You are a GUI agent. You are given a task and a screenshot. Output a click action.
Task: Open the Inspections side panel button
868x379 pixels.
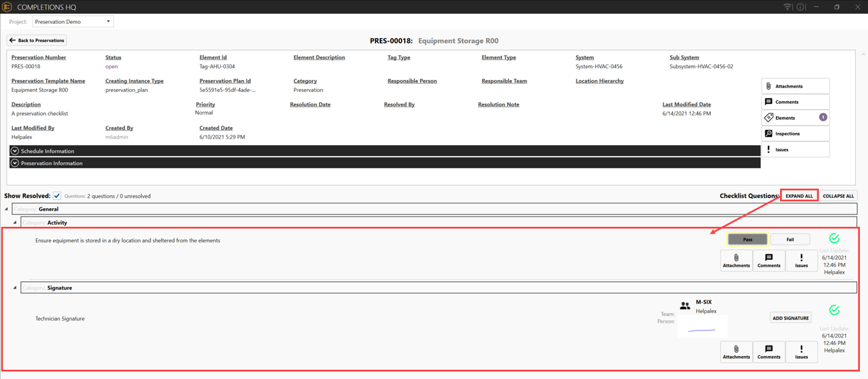pos(795,134)
